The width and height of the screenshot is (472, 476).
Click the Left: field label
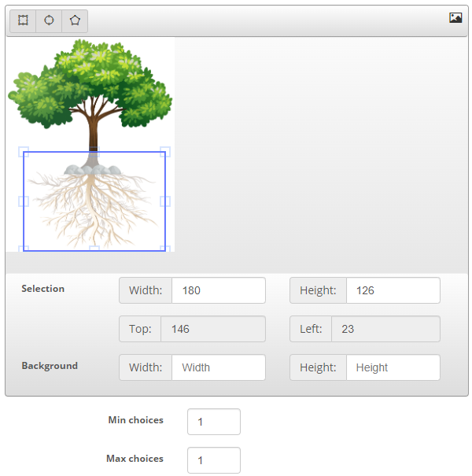[x=311, y=329]
